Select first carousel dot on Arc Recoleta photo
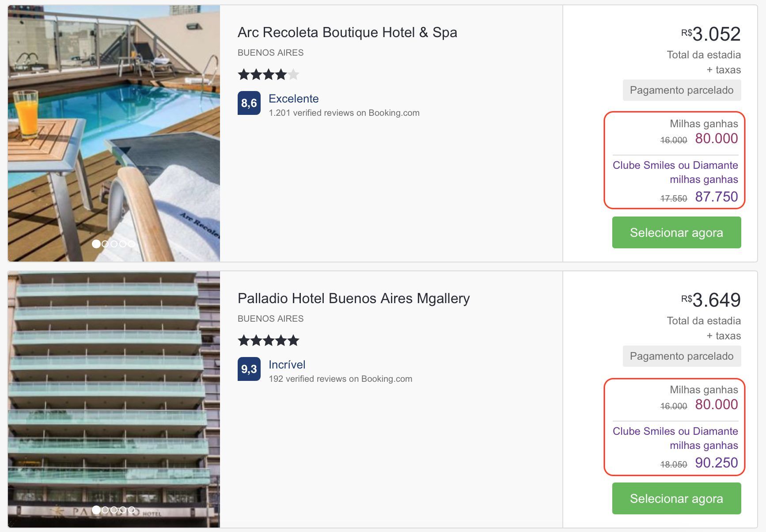 (96, 243)
